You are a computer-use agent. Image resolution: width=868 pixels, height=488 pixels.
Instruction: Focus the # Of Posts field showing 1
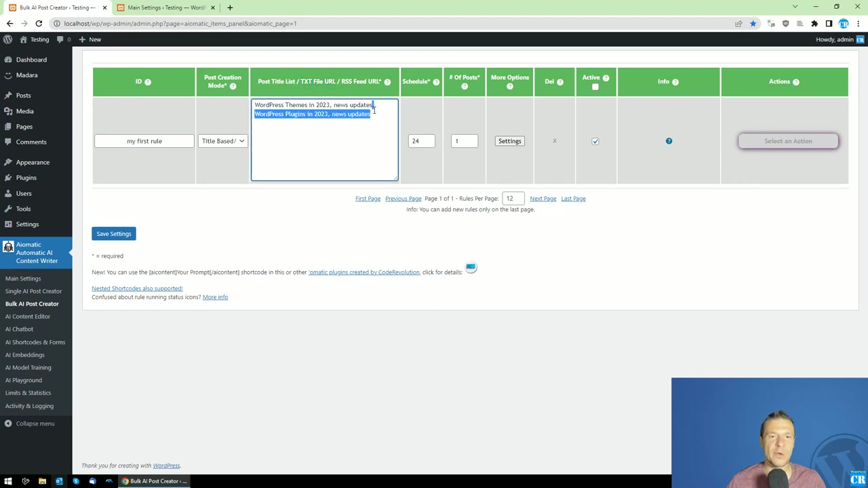point(465,141)
